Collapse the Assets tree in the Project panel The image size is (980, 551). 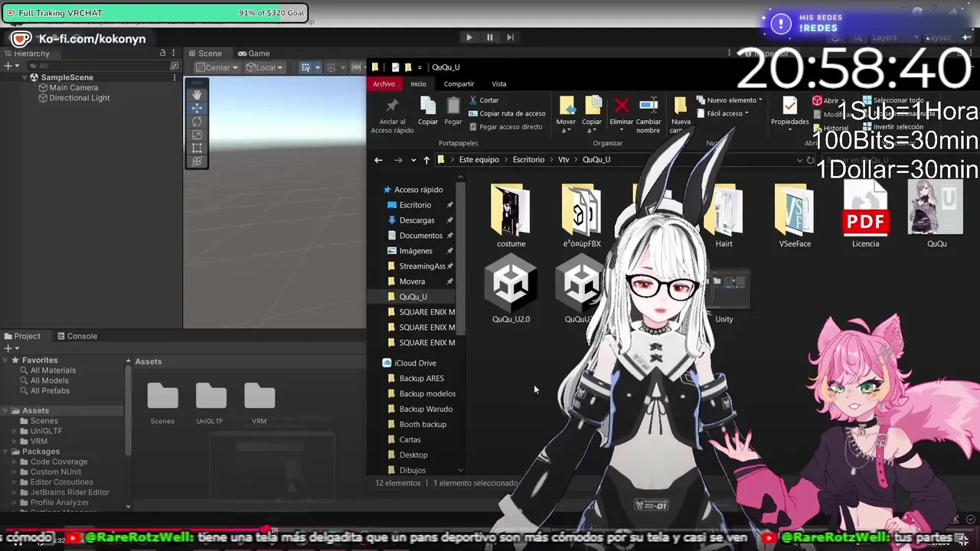(6, 411)
